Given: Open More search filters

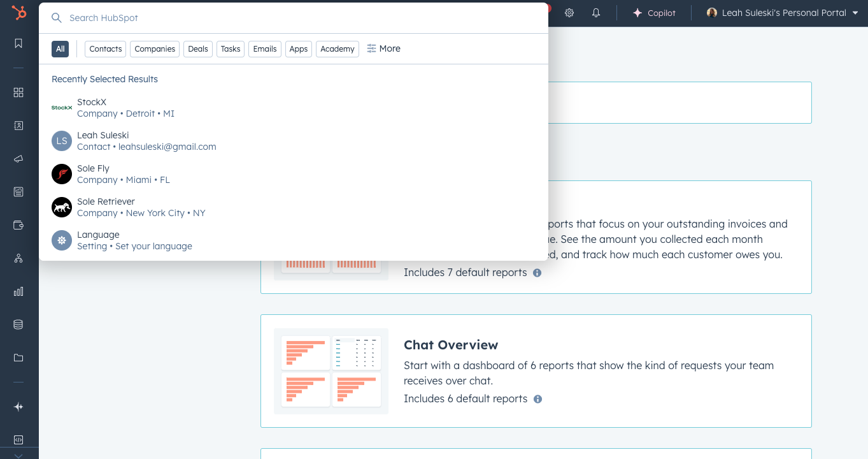Looking at the screenshot, I should (383, 48).
